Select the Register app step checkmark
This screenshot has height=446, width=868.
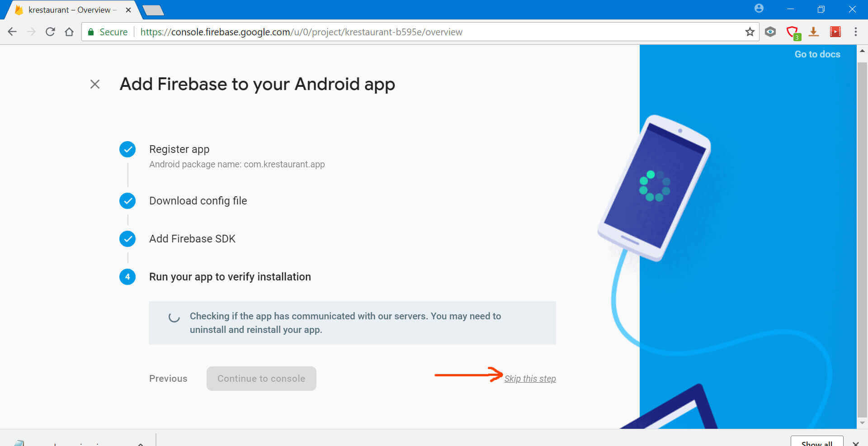tap(127, 149)
